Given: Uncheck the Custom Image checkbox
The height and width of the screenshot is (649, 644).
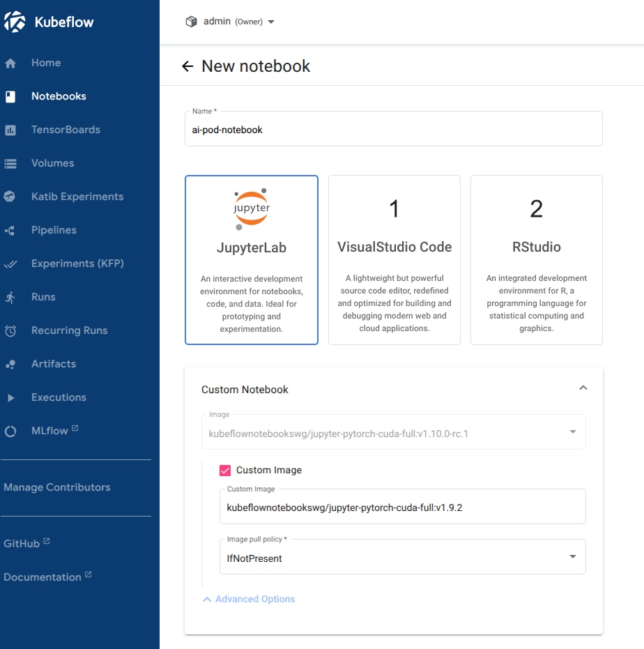Looking at the screenshot, I should (x=225, y=470).
